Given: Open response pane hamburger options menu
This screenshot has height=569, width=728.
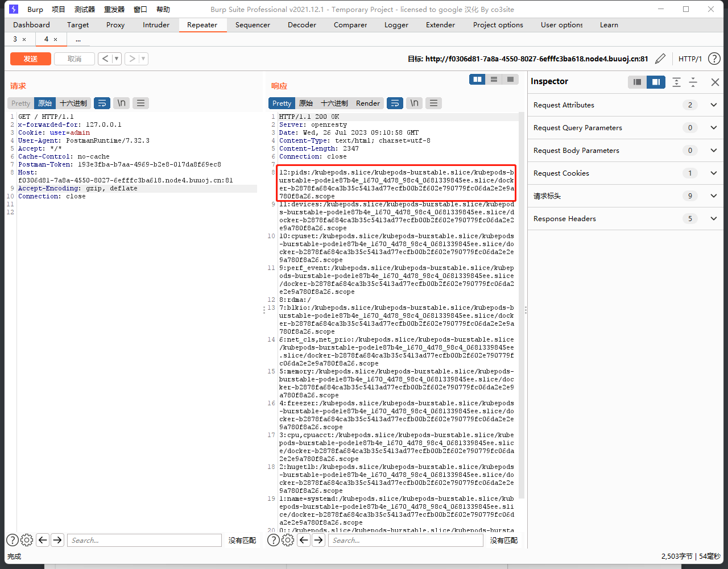Looking at the screenshot, I should click(433, 103).
